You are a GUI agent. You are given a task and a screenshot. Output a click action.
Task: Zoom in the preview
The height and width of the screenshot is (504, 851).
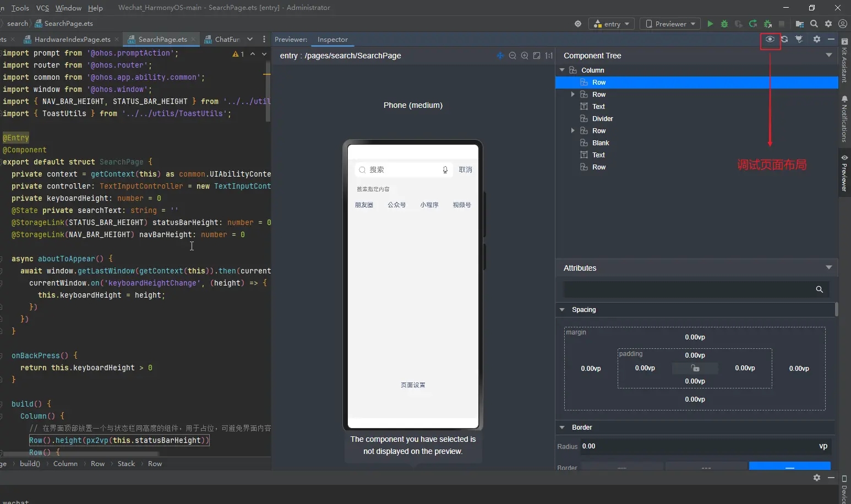tap(525, 56)
